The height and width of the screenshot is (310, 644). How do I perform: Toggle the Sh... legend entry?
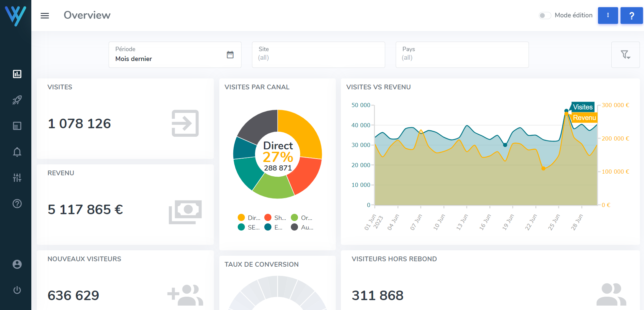[275, 218]
